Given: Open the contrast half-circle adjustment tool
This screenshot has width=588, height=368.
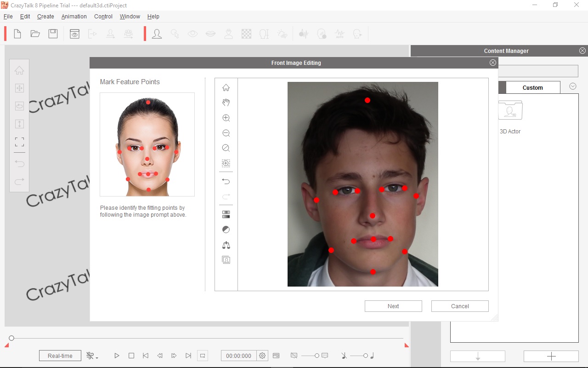Looking at the screenshot, I should click(x=226, y=230).
